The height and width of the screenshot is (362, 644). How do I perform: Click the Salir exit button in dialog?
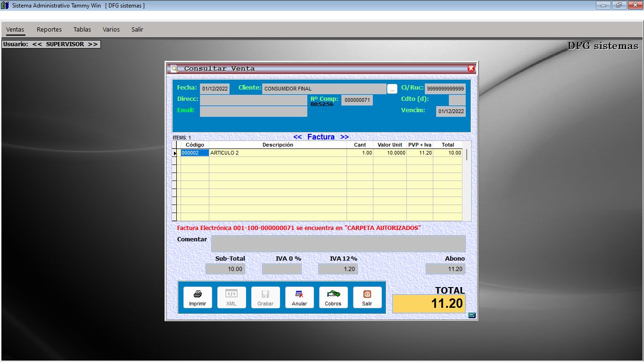[x=367, y=297]
